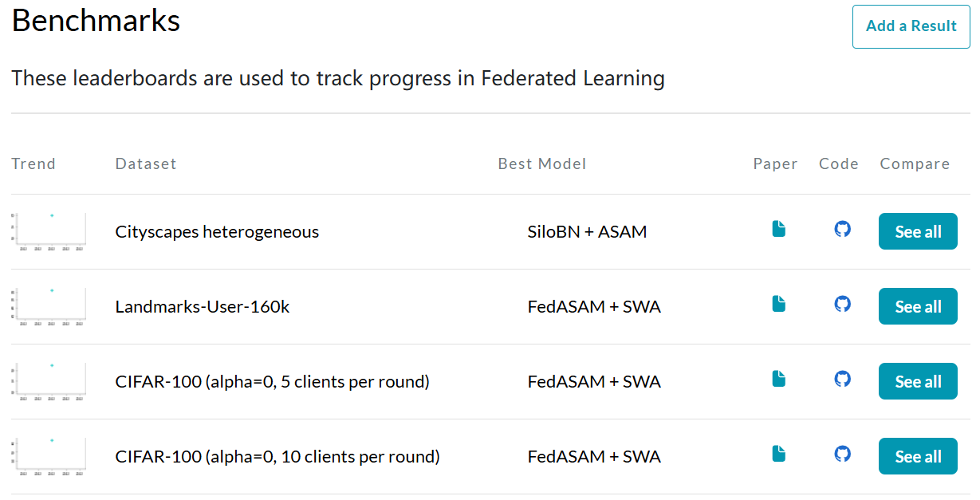Image resolution: width=980 pixels, height=500 pixels.
Task: Open trend chart for CIFAR-100 10 clients
Action: click(49, 456)
